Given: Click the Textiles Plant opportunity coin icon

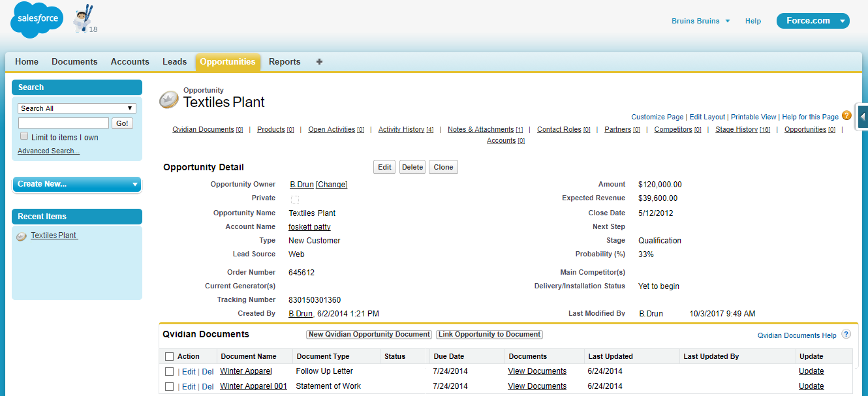Looking at the screenshot, I should pyautogui.click(x=169, y=100).
